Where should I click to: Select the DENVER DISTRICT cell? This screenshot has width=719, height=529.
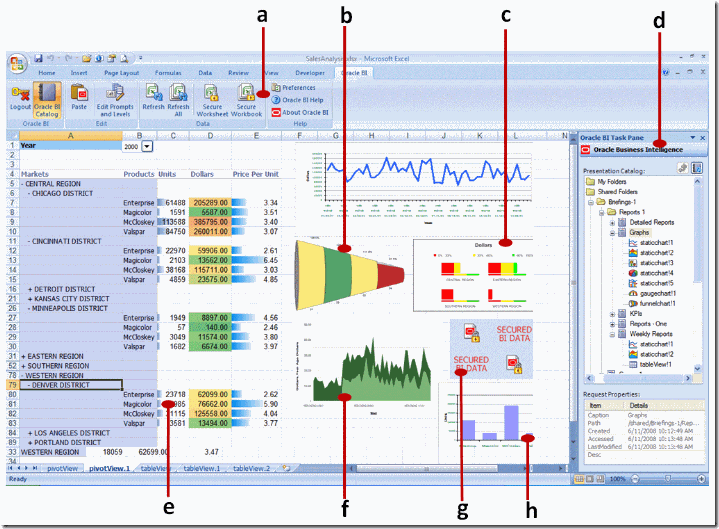coord(71,385)
